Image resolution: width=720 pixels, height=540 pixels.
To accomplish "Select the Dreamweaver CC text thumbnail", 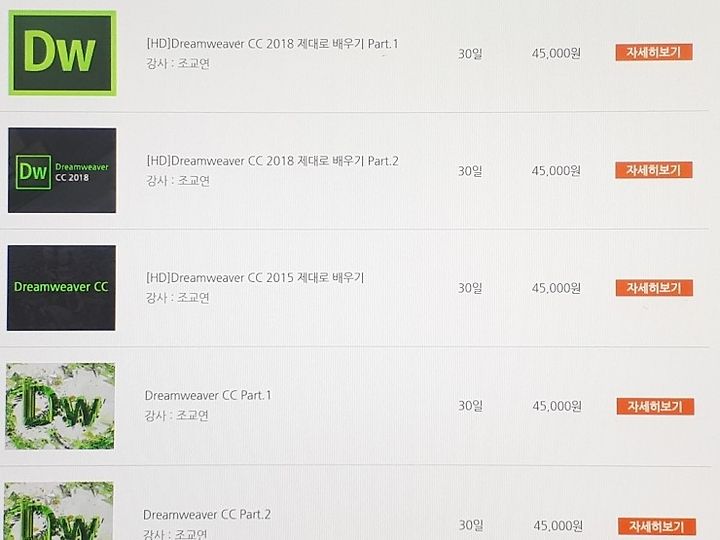I will (61, 288).
